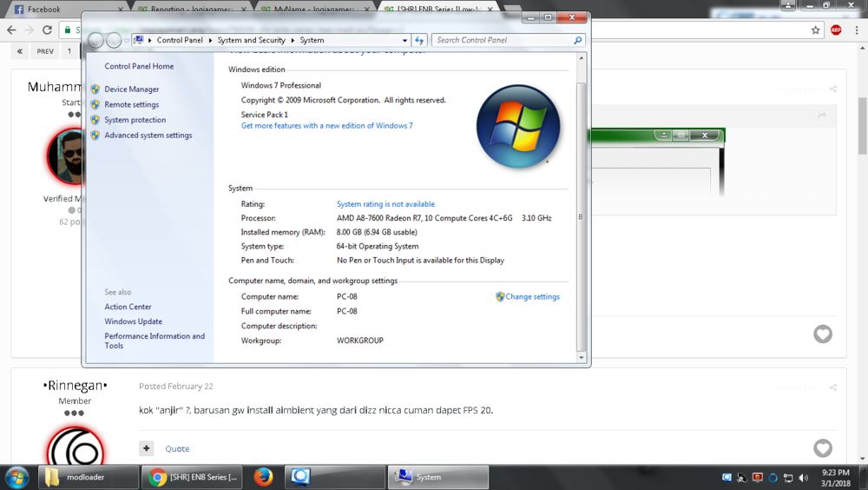Click Change settings for computer name
The image size is (868, 490).
click(x=532, y=296)
